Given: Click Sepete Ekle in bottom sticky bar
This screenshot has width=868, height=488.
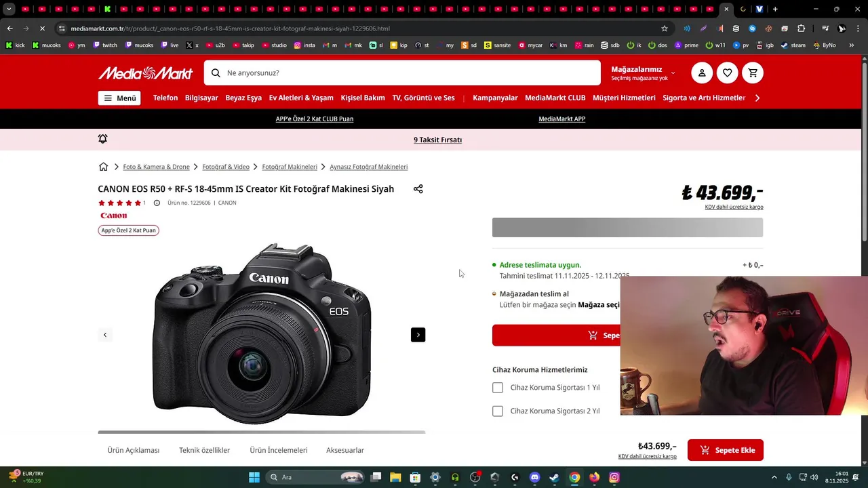Looking at the screenshot, I should (726, 450).
